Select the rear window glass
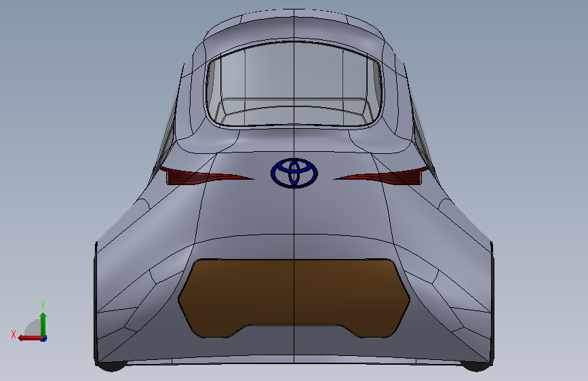This screenshot has height=381, width=588. pyautogui.click(x=294, y=84)
